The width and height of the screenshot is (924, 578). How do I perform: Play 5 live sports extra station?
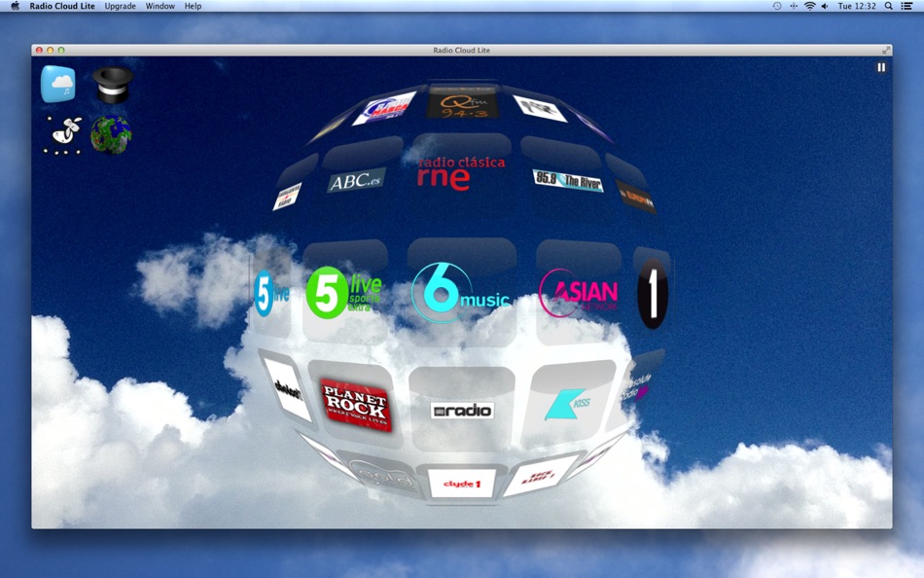coord(344,293)
